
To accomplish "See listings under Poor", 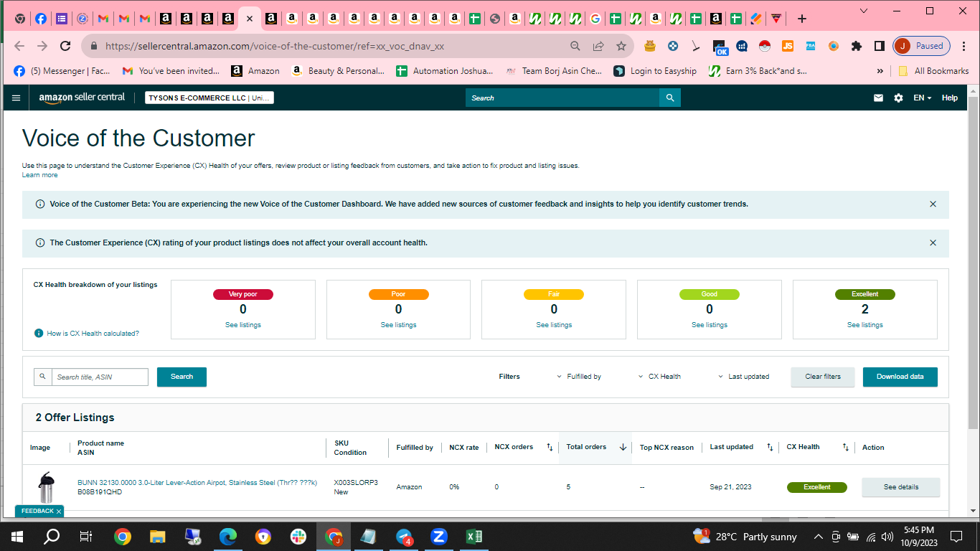I will [x=399, y=325].
